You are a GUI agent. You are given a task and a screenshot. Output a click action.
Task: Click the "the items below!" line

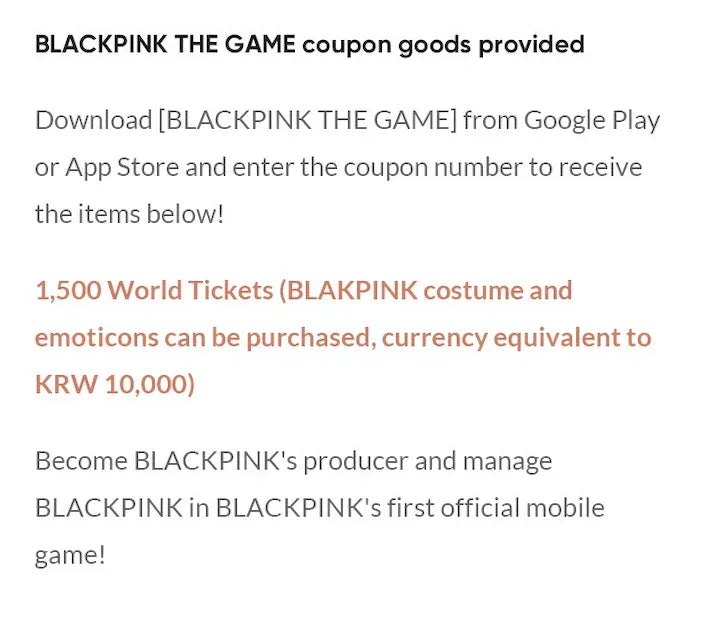[x=129, y=213]
